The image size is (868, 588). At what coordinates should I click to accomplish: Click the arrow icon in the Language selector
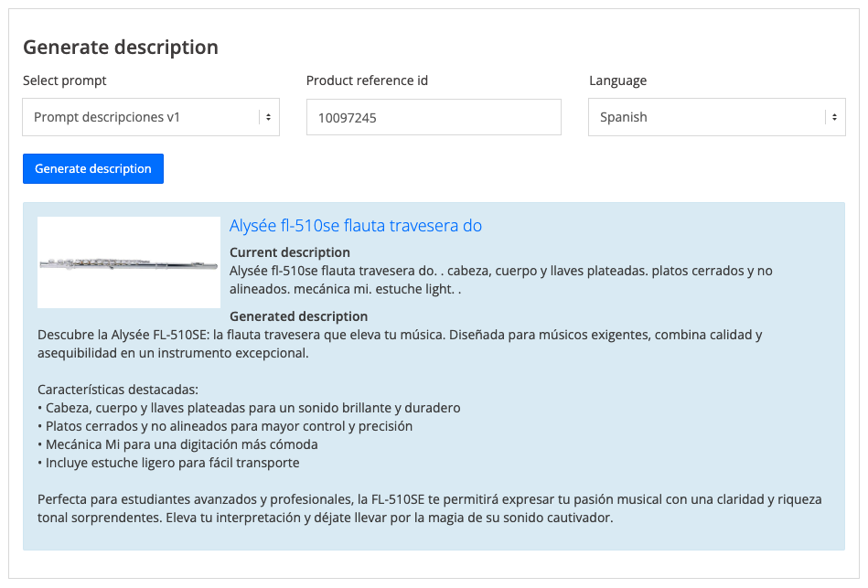[833, 117]
